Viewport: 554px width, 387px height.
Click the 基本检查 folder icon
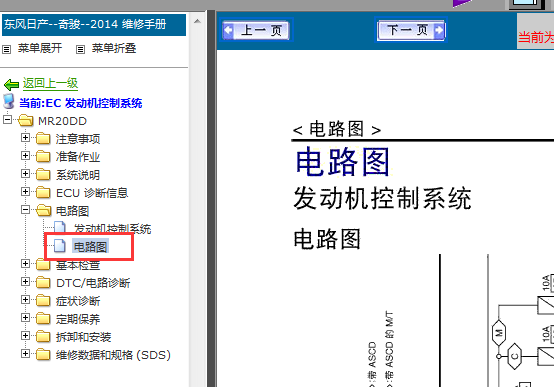coord(43,265)
